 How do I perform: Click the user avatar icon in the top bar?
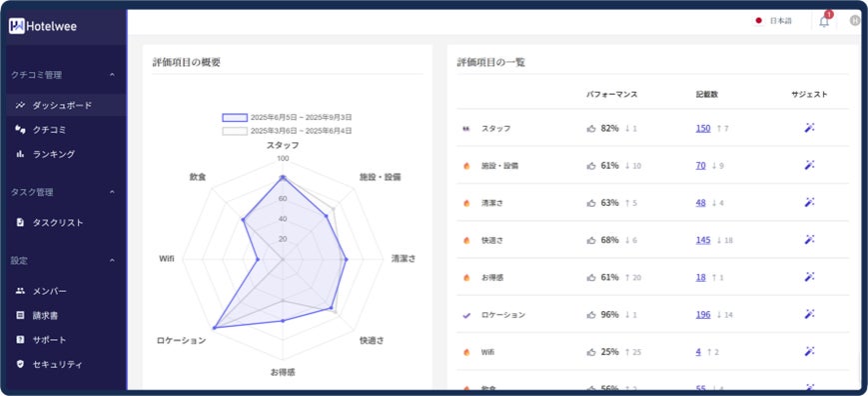click(855, 21)
